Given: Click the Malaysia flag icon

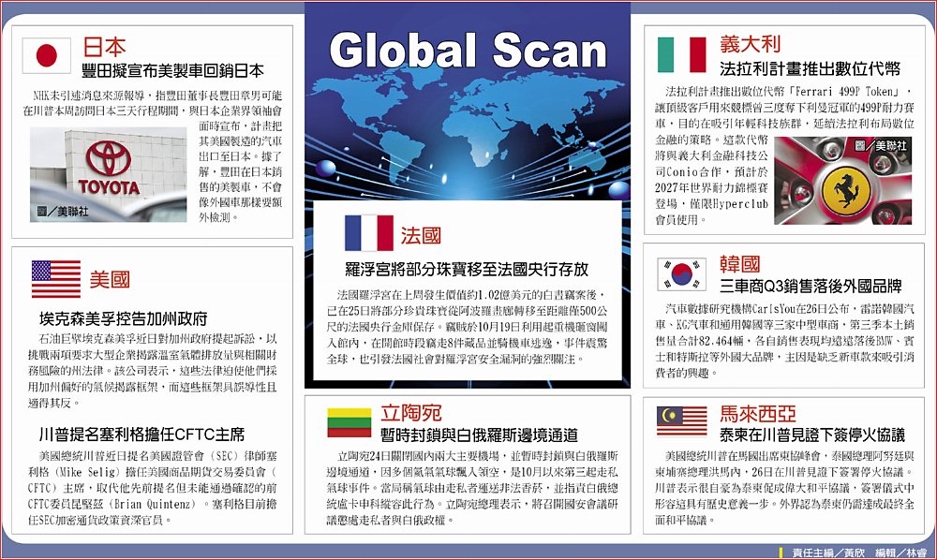Looking at the screenshot, I should coord(681,421).
